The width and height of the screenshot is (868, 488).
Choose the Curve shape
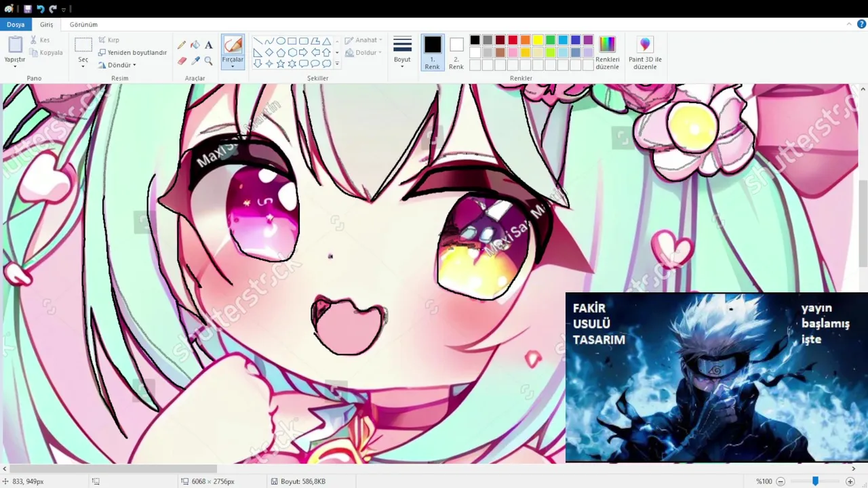tap(269, 41)
